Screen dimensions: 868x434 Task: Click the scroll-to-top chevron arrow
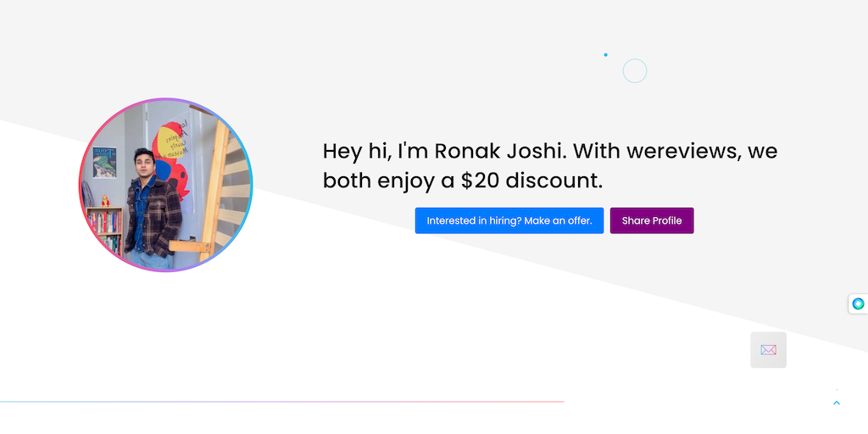[837, 403]
